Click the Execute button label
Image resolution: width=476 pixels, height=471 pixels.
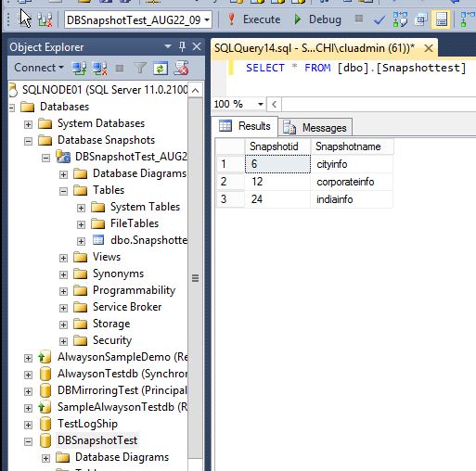pos(262,19)
